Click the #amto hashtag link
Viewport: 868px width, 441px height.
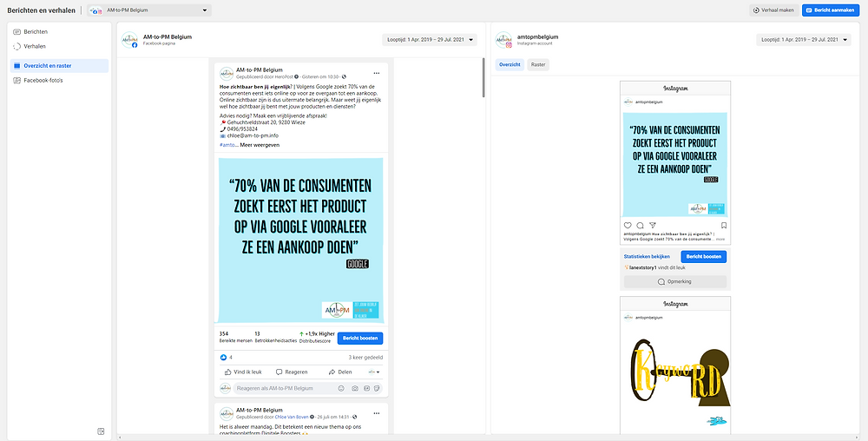pos(228,145)
